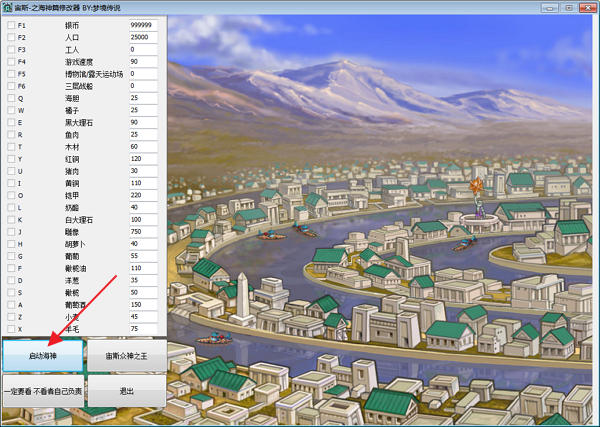Enable the A 葡萄酒 checkbox
The height and width of the screenshot is (427, 600).
tap(11, 304)
